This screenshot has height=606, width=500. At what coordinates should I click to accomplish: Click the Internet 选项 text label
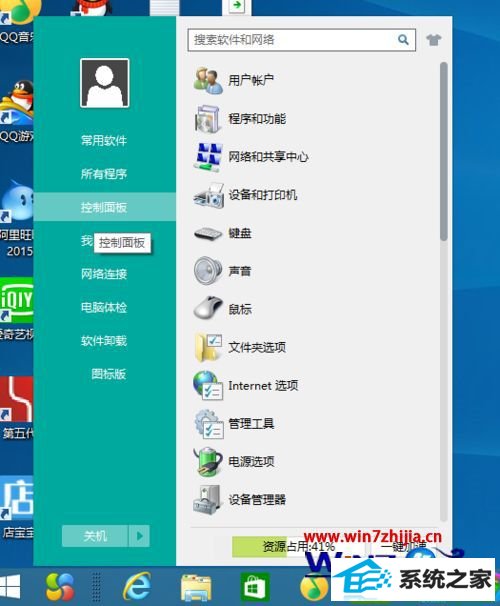pos(263,385)
